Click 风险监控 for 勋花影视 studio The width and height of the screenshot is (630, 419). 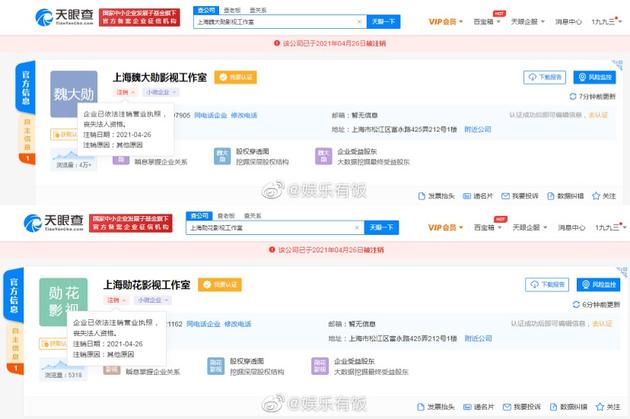[599, 284]
